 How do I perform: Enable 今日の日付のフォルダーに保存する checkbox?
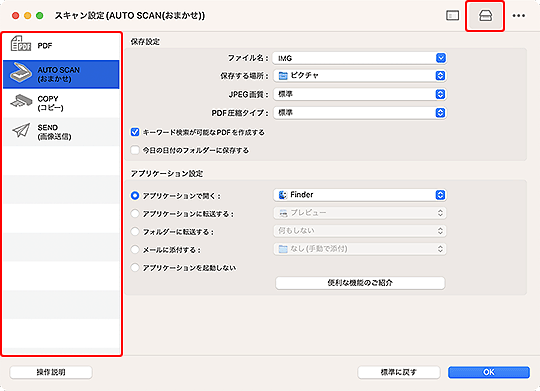pos(135,150)
